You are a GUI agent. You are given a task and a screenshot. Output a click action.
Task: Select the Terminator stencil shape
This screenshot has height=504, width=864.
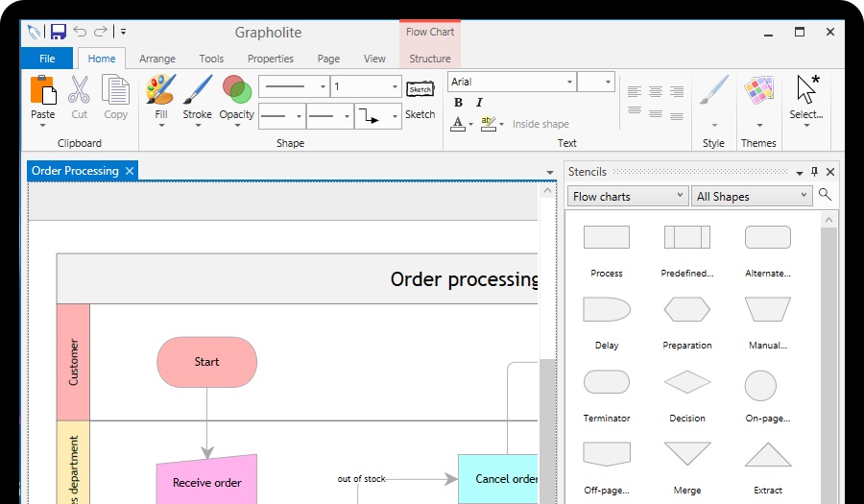point(607,382)
